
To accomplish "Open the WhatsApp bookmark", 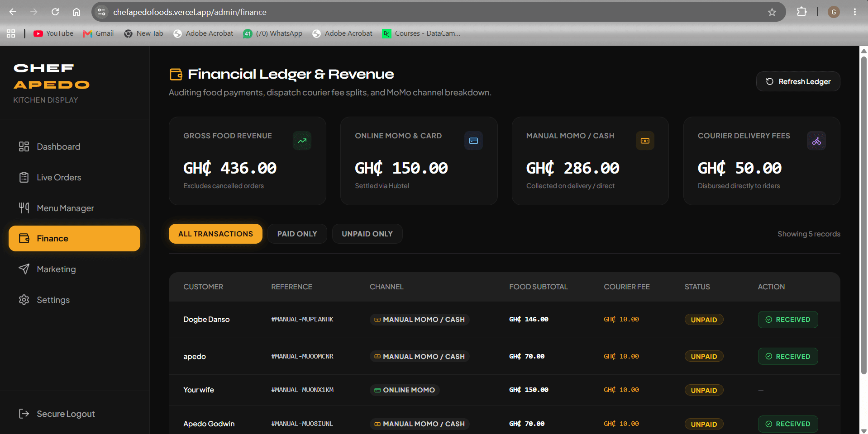I will coord(273,33).
